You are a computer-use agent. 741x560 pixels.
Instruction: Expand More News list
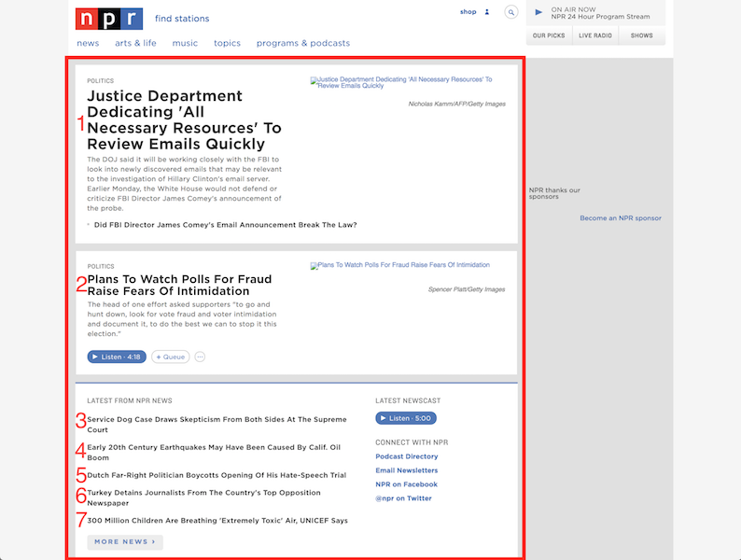(125, 541)
